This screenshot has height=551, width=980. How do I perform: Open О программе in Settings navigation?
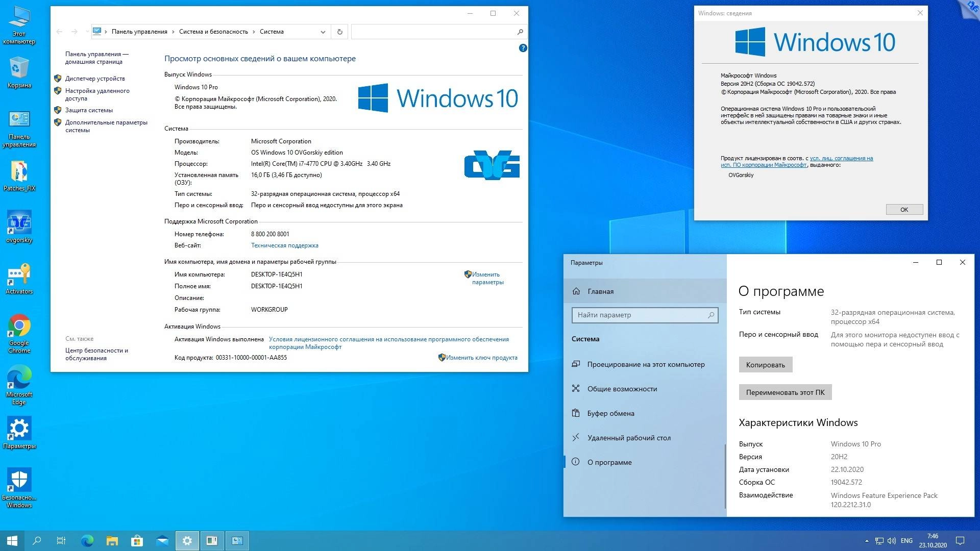[610, 462]
